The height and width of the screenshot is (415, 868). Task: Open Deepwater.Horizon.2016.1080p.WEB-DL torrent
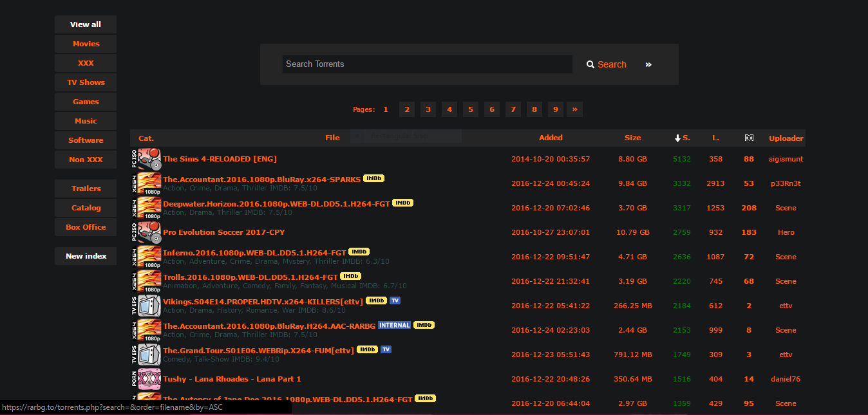pyautogui.click(x=276, y=203)
